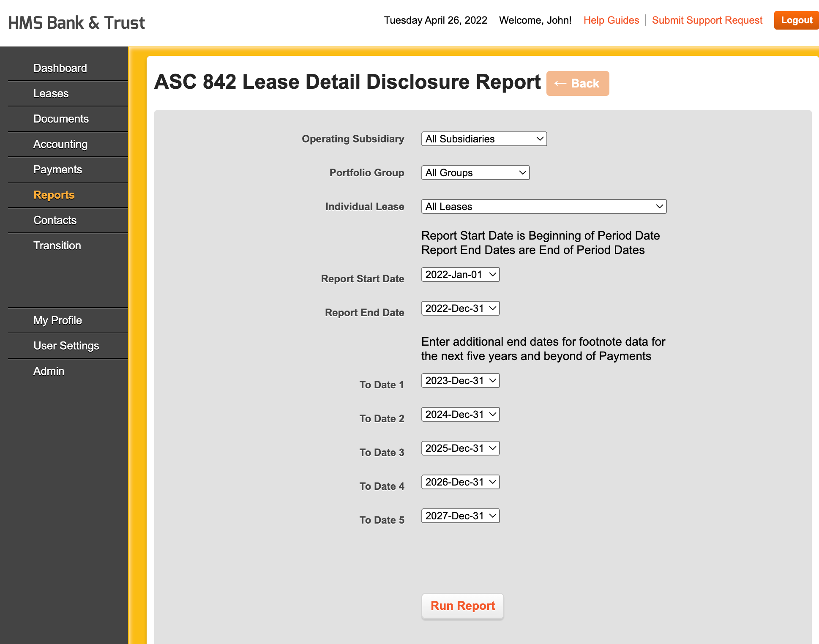The image size is (819, 644).
Task: Open the Dashboard sidebar item
Action: [60, 68]
